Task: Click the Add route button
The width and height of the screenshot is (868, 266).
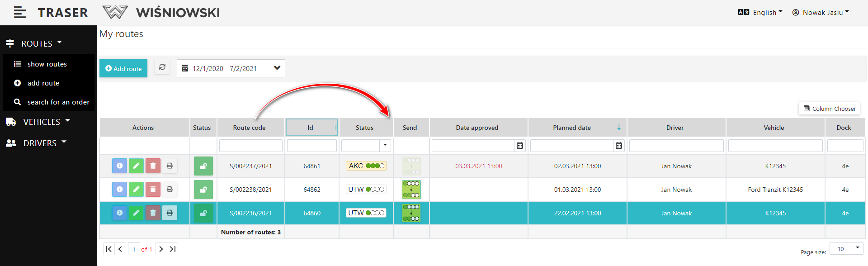Action: click(123, 68)
